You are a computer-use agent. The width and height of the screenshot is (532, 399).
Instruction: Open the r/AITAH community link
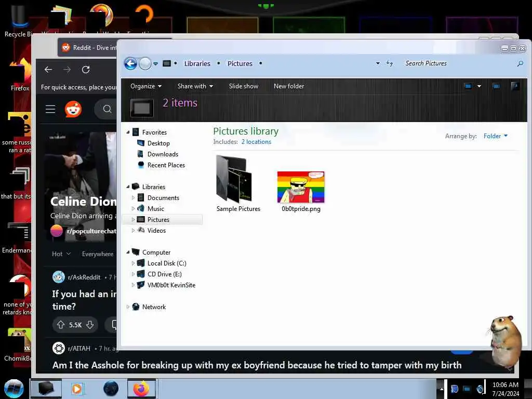(x=79, y=349)
